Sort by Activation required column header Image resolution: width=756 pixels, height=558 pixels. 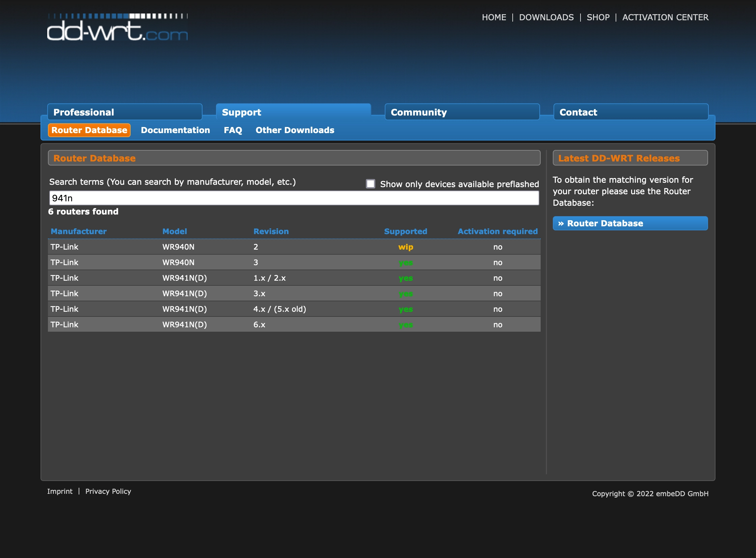click(497, 231)
